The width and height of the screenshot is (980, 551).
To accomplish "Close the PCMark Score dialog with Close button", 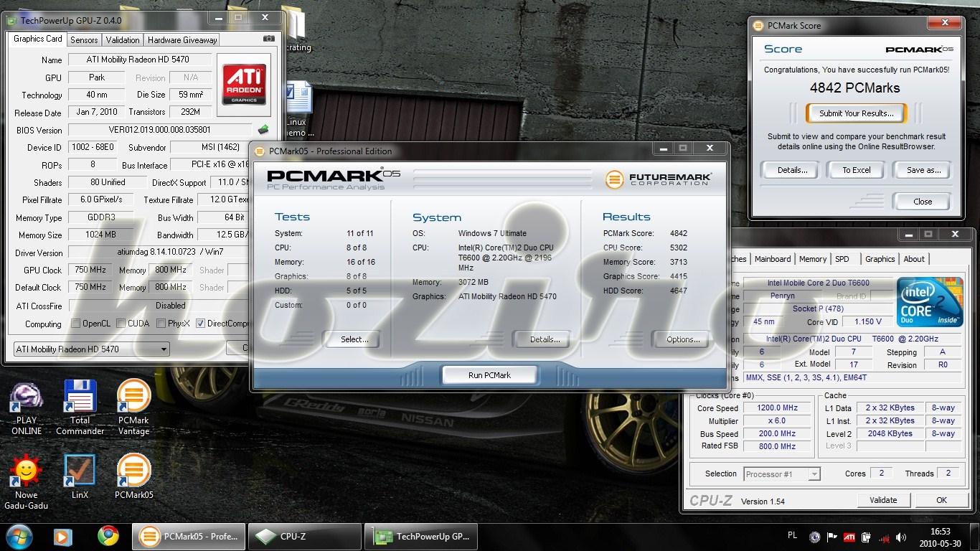I will pyautogui.click(x=923, y=202).
